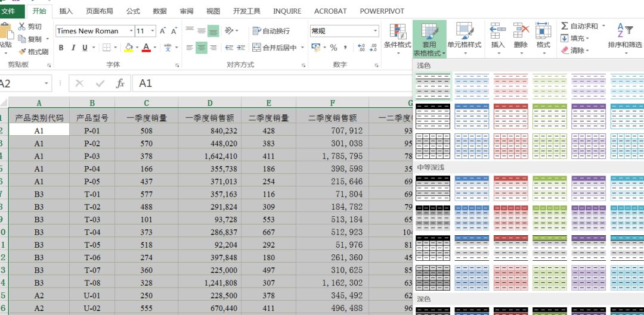Screen dimensions: 644x315
Task: Open the fill color dropdown arrow
Action: tap(137, 48)
